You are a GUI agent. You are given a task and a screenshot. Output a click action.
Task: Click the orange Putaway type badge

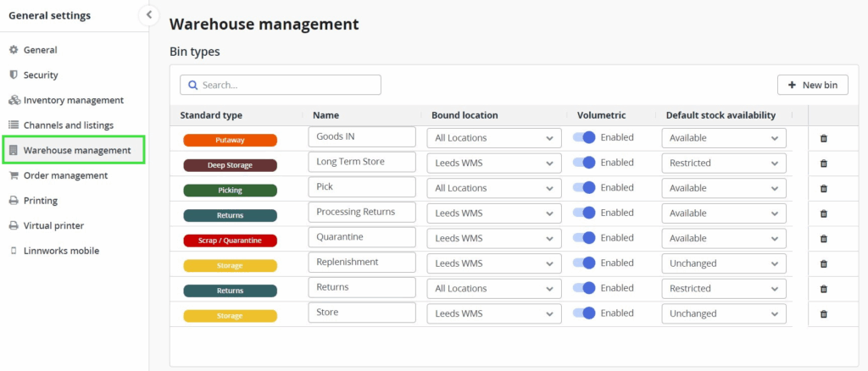pos(231,141)
